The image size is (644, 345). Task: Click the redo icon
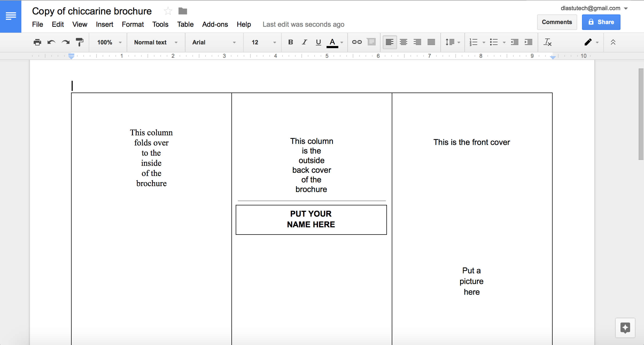coord(65,42)
